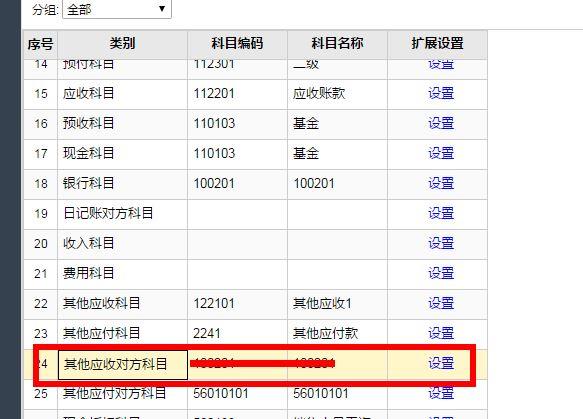Viewport: 583px width, 419px height.
Task: Open 设置 link for 其他应付对方科目 row
Action: [441, 393]
